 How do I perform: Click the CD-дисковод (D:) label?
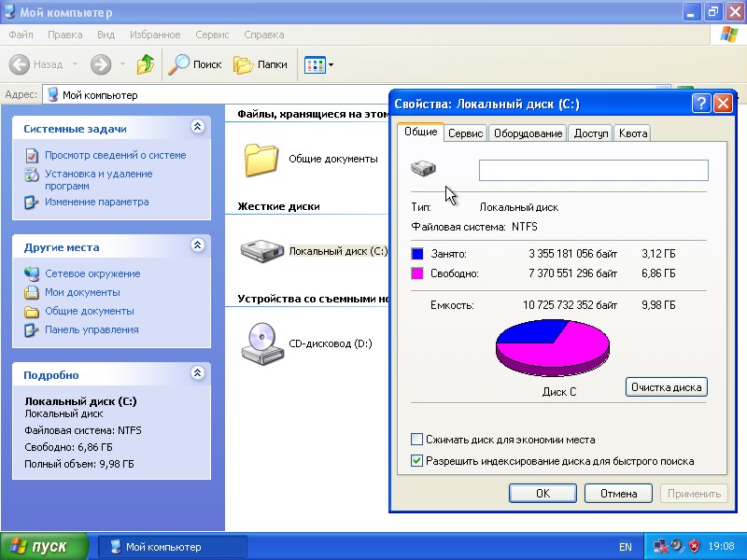pos(331,343)
